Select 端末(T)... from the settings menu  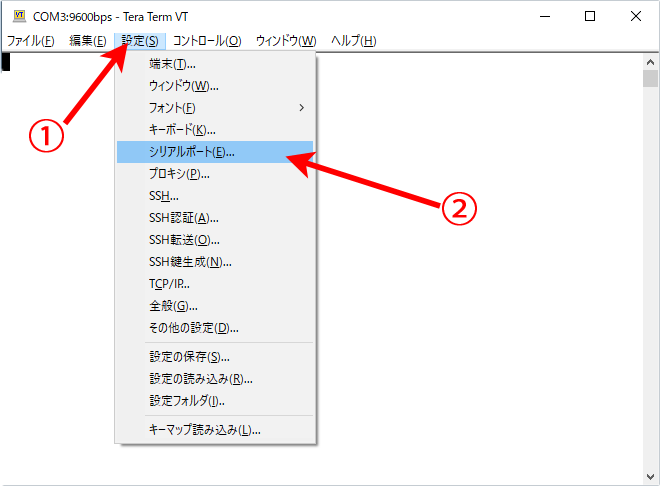pyautogui.click(x=172, y=64)
